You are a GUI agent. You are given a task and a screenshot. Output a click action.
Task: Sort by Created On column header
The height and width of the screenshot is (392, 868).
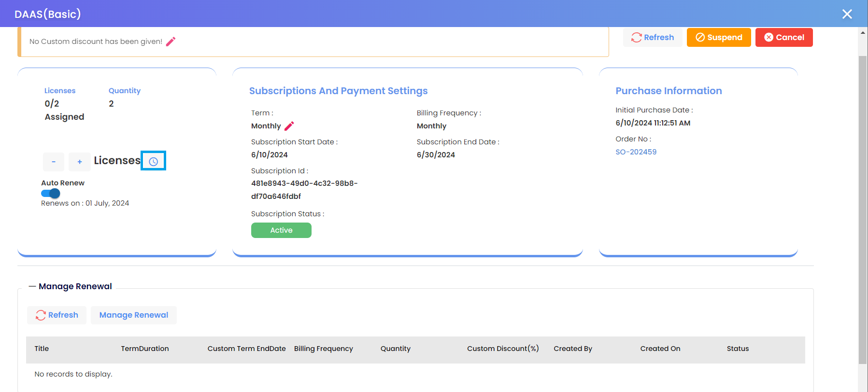(x=660, y=349)
